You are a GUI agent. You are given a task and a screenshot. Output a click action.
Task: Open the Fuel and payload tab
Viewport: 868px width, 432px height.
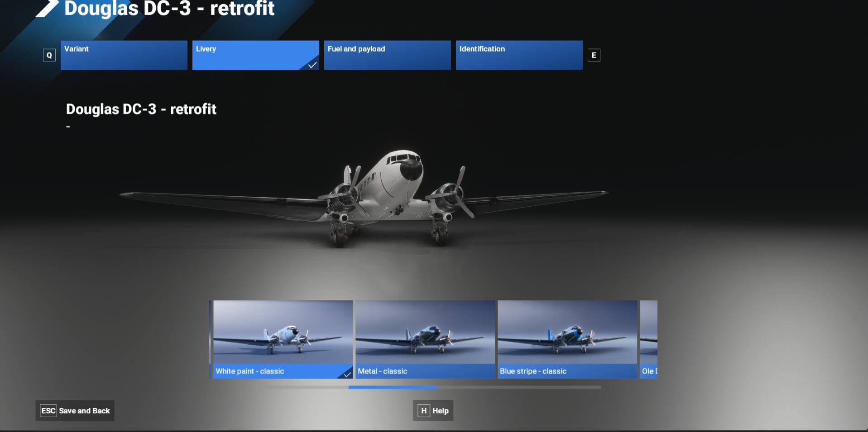pyautogui.click(x=388, y=55)
